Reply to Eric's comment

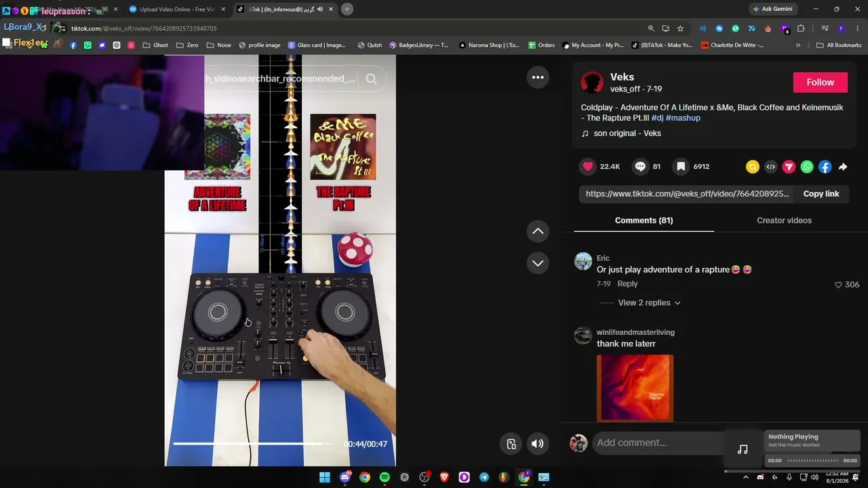pos(627,284)
